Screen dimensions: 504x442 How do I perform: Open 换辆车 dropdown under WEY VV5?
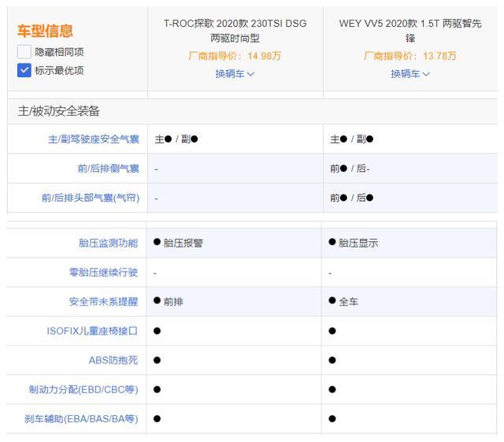click(x=410, y=74)
